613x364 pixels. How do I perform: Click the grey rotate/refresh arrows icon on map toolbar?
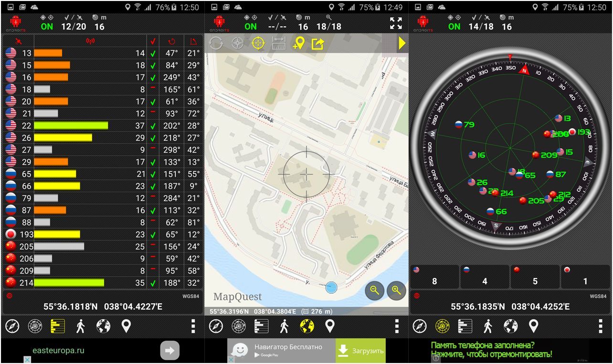pyautogui.click(x=216, y=43)
